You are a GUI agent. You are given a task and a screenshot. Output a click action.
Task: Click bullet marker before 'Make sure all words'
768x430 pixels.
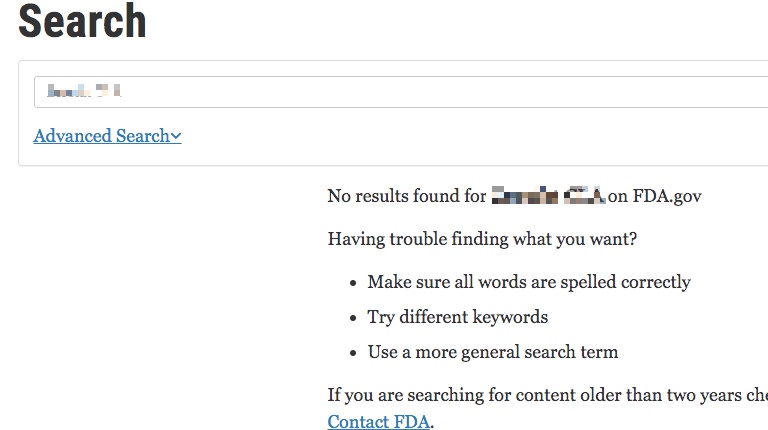[354, 283]
